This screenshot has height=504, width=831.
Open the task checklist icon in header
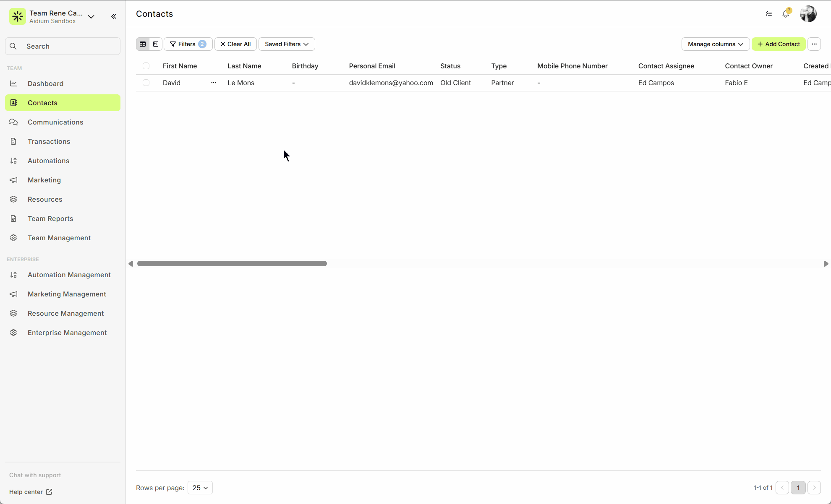pos(769,14)
